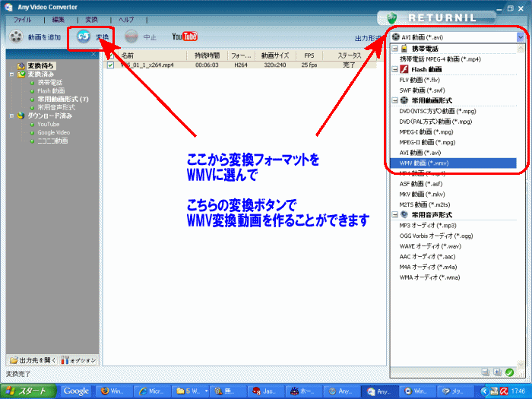The height and width of the screenshot is (399, 532).
Task: Select M2TS 動画 (*.m2ts) format
Action: (424, 204)
